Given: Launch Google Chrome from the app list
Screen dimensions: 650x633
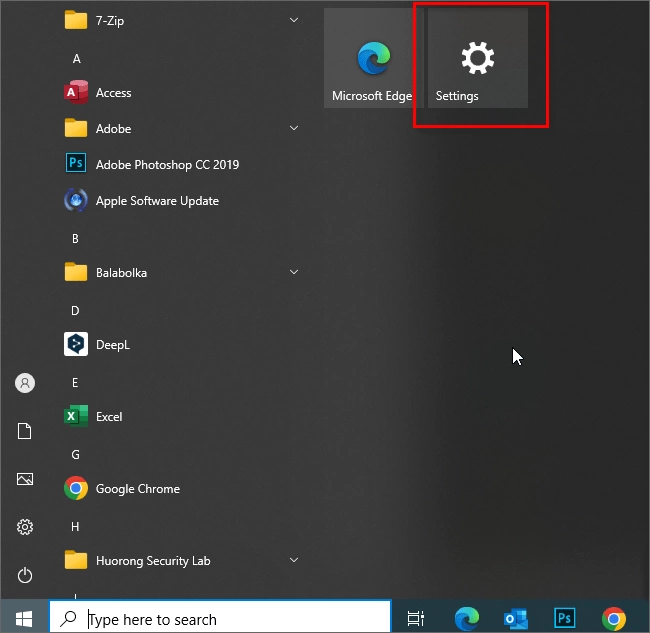Looking at the screenshot, I should click(181, 489).
